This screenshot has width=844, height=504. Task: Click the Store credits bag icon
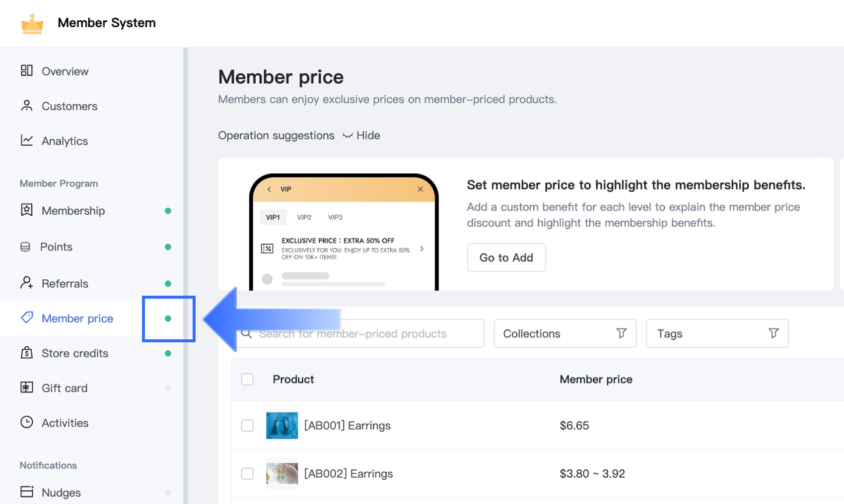pos(27,353)
